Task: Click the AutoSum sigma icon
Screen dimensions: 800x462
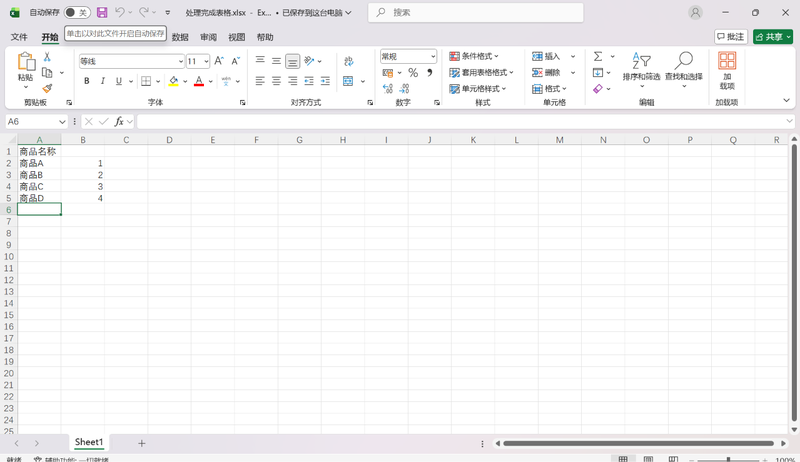Action: (598, 56)
